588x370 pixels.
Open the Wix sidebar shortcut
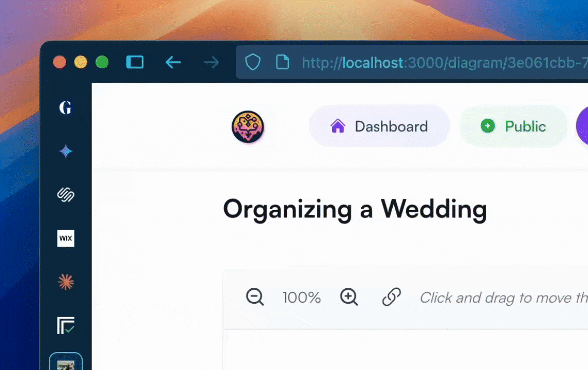(66, 238)
